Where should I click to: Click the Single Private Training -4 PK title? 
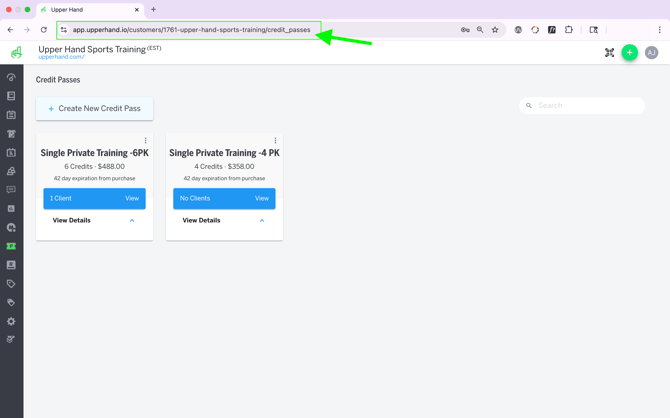click(224, 153)
